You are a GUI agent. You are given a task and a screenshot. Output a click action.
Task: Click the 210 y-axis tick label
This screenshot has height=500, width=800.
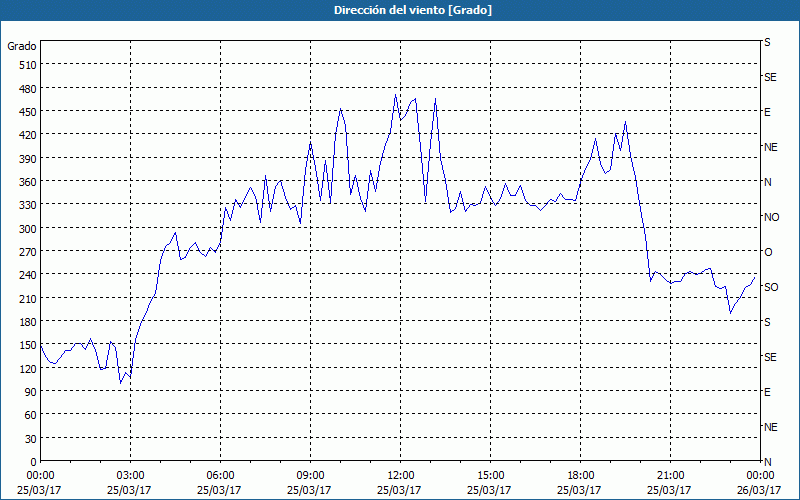click(28, 298)
